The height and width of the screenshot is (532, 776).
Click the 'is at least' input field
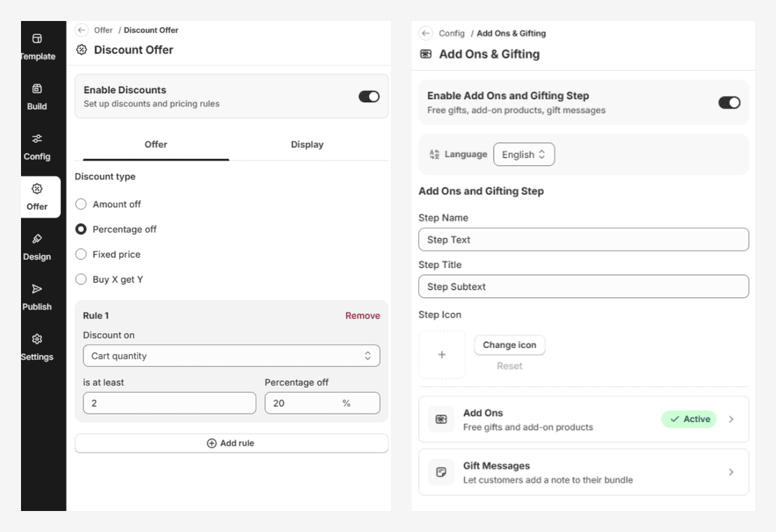[169, 403]
